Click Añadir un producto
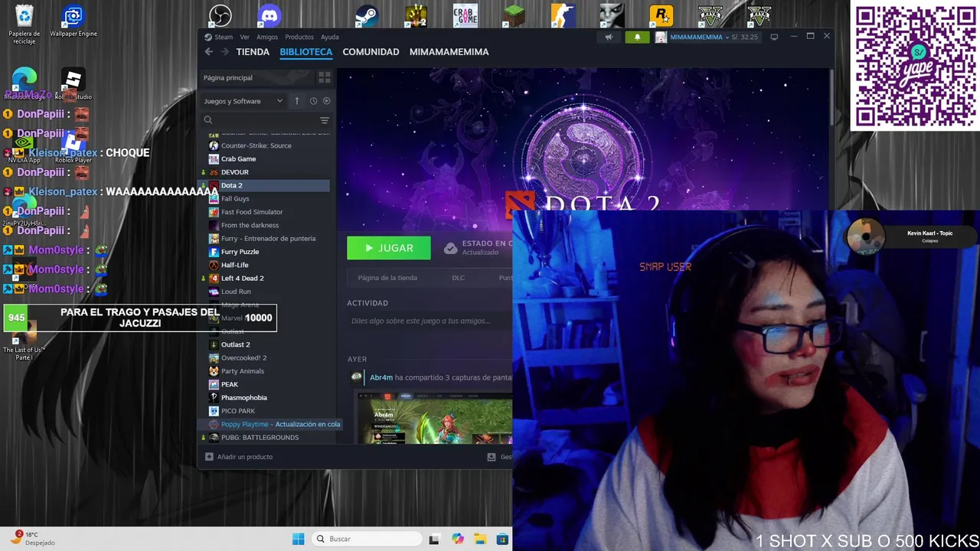The width and height of the screenshot is (980, 551). coord(245,457)
